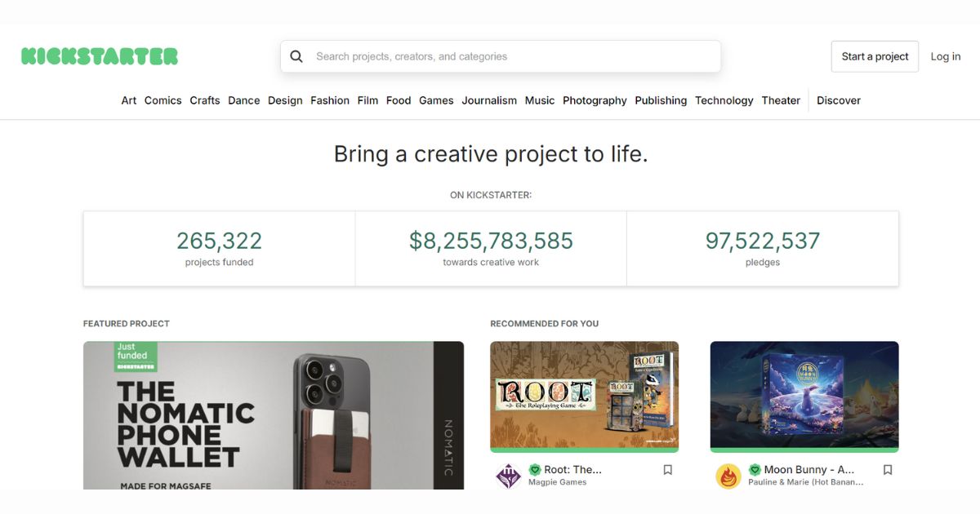Click the Log in link
The height and width of the screenshot is (514, 980).
(945, 55)
